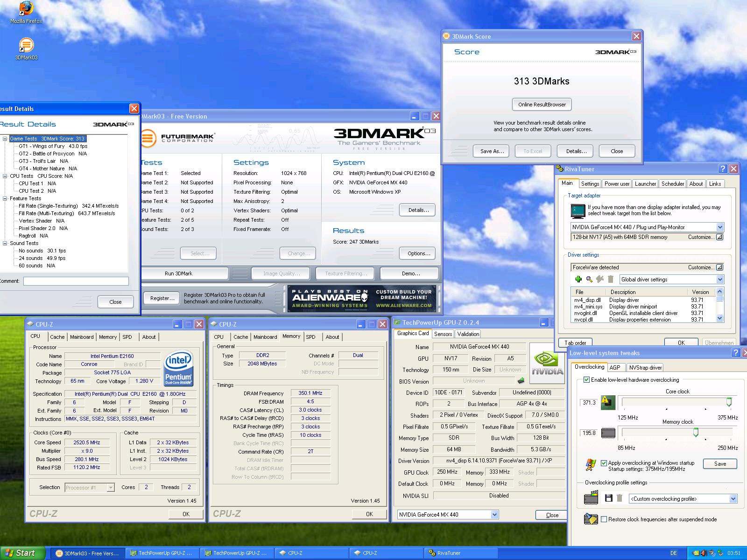
Task: Click the floppy disk save-profile icon
Action: click(608, 498)
